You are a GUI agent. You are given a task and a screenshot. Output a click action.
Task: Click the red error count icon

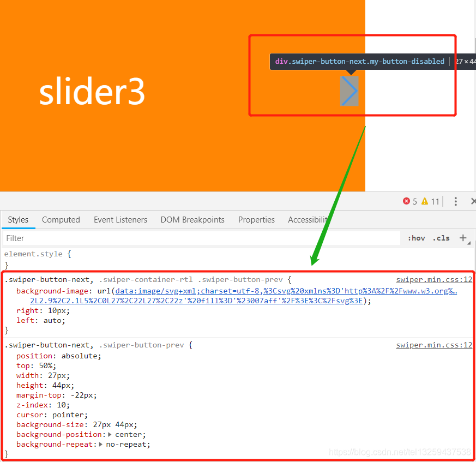click(406, 201)
